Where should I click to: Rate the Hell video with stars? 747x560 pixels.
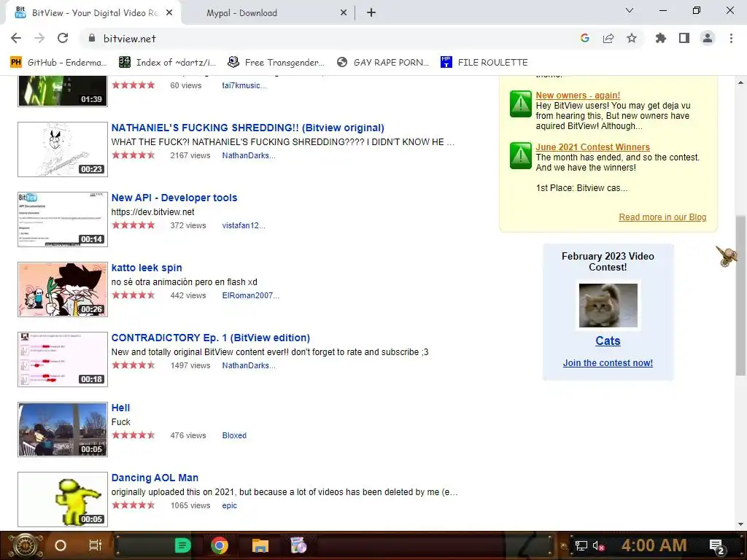133,435
